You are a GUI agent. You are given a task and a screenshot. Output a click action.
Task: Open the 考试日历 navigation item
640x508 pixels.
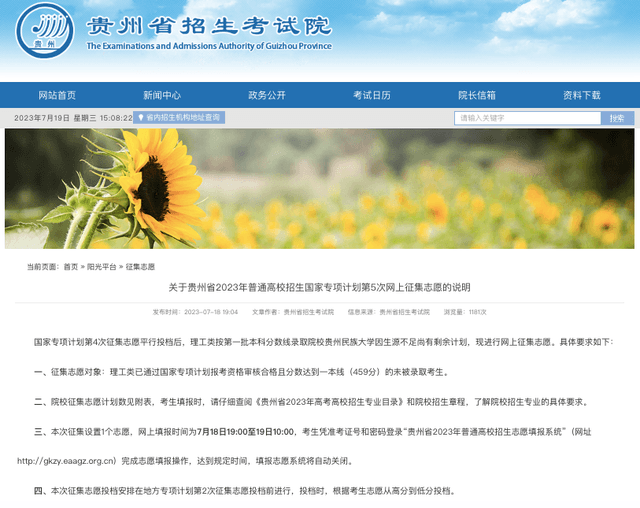372,95
